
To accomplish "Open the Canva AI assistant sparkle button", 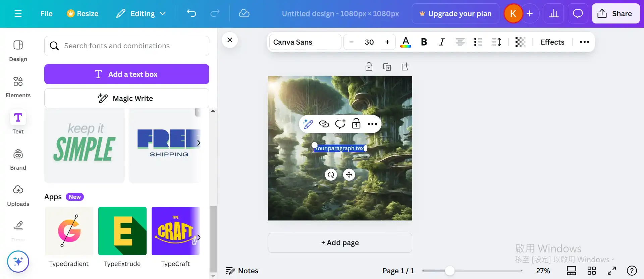I will tap(18, 262).
